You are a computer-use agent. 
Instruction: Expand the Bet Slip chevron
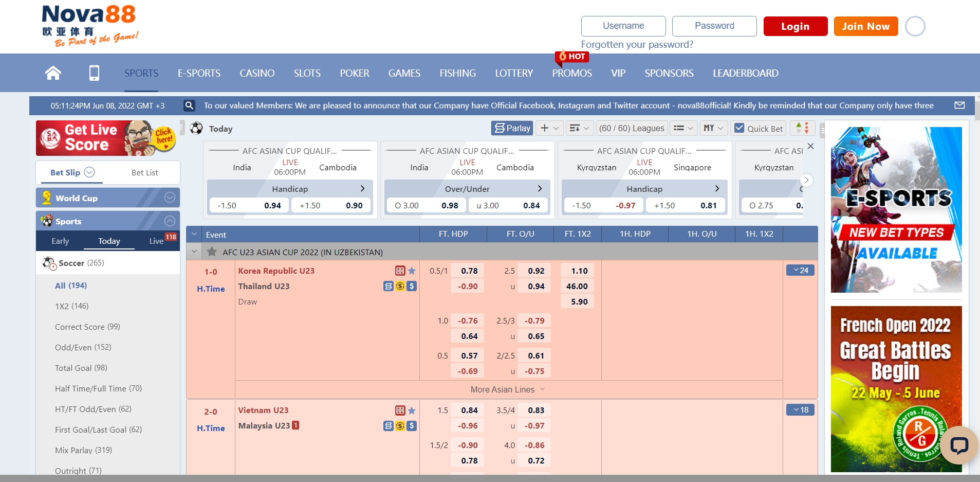[x=89, y=172]
